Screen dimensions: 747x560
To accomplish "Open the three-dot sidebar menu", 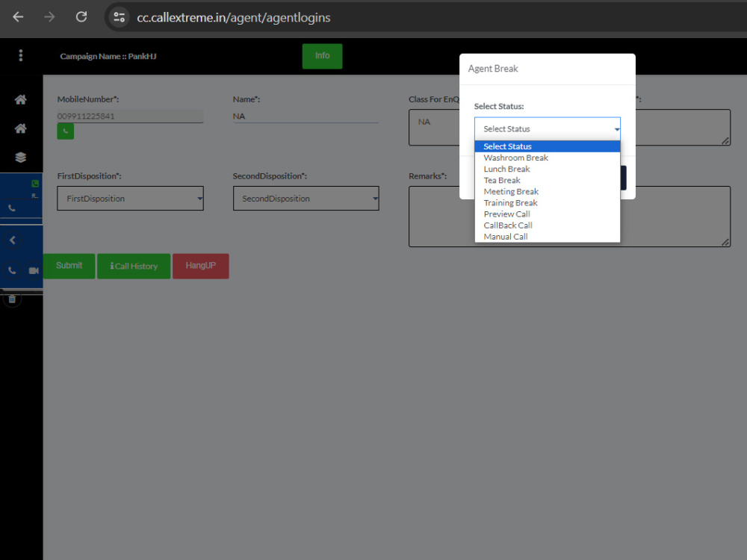I will (20, 56).
